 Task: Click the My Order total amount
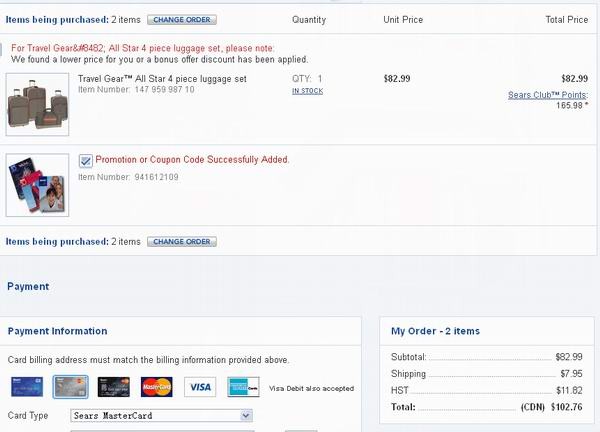click(567, 407)
